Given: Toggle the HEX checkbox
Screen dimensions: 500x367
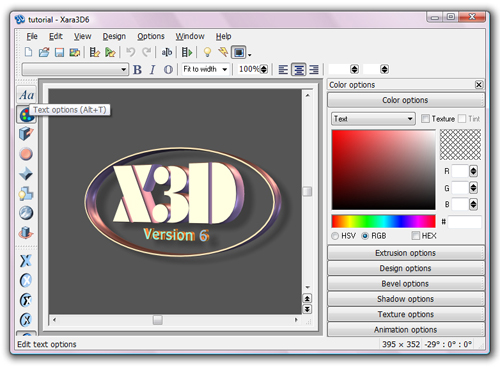Looking at the screenshot, I should (415, 236).
